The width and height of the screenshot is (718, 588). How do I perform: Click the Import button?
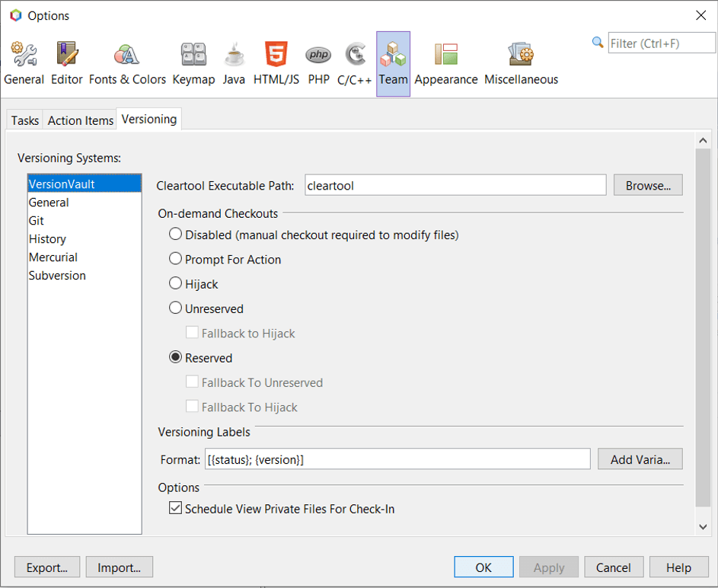tap(119, 567)
